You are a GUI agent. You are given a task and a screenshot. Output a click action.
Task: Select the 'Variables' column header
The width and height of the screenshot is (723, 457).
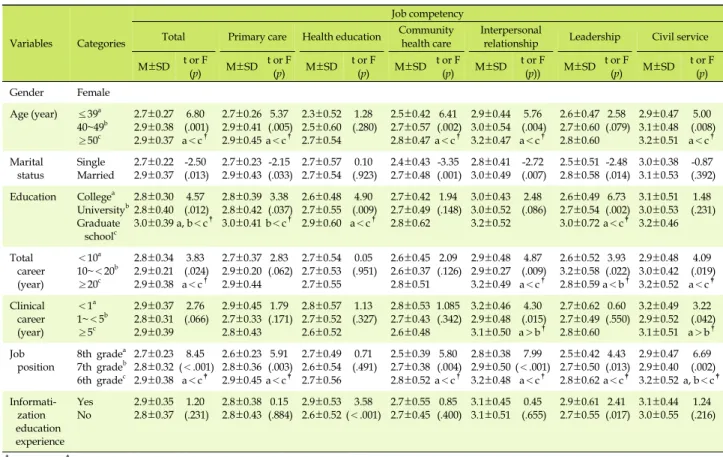[x=31, y=43]
